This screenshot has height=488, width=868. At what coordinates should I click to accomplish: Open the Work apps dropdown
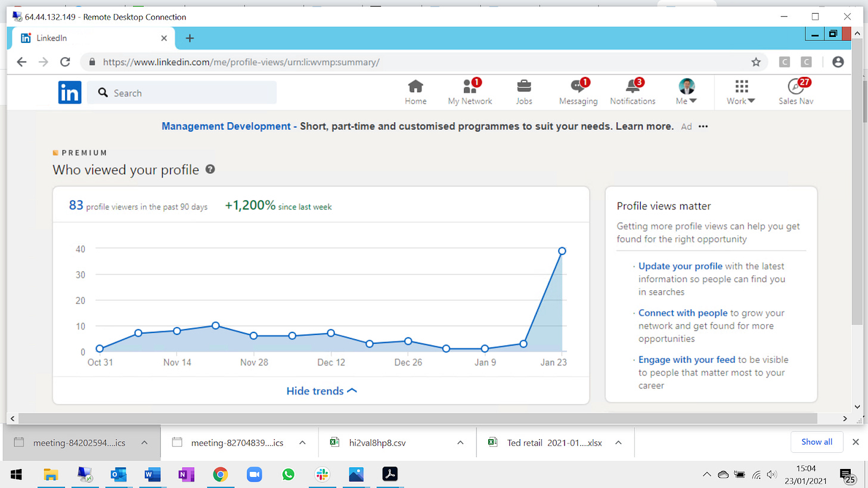coord(741,92)
